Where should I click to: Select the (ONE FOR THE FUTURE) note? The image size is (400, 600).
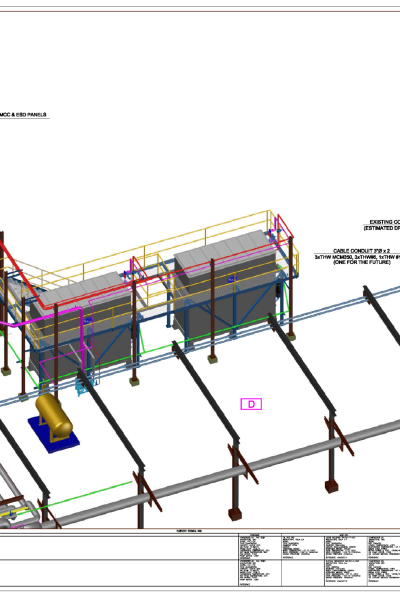(x=361, y=262)
